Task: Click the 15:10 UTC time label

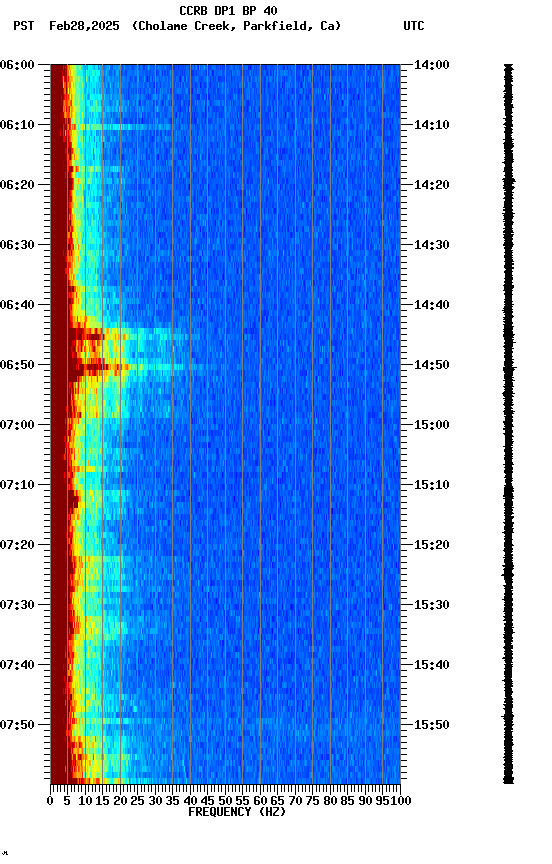Action: click(x=432, y=485)
